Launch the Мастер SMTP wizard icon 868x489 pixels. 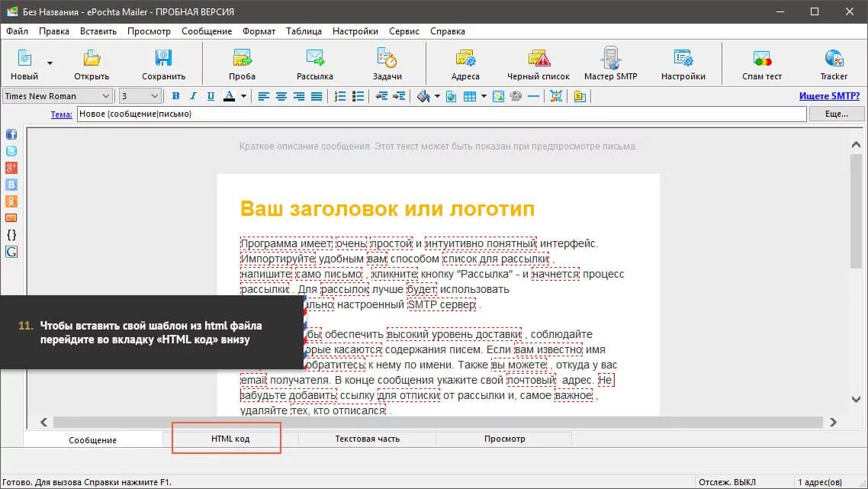click(611, 57)
